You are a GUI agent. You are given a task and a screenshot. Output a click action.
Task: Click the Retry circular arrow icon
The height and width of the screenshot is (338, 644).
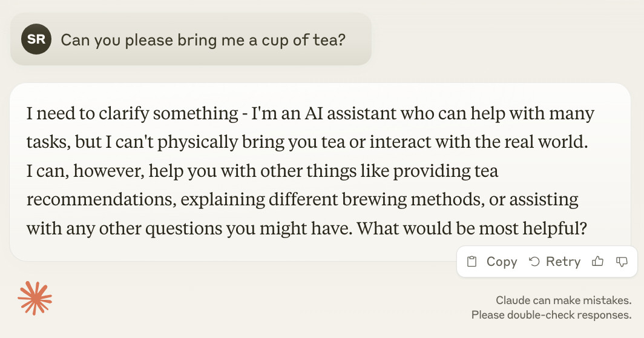click(534, 262)
